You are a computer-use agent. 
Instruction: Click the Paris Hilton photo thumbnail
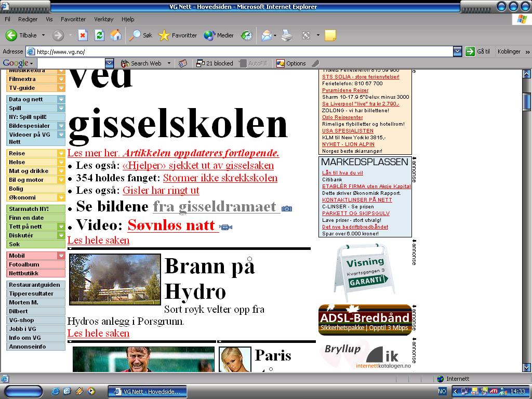coord(235,360)
